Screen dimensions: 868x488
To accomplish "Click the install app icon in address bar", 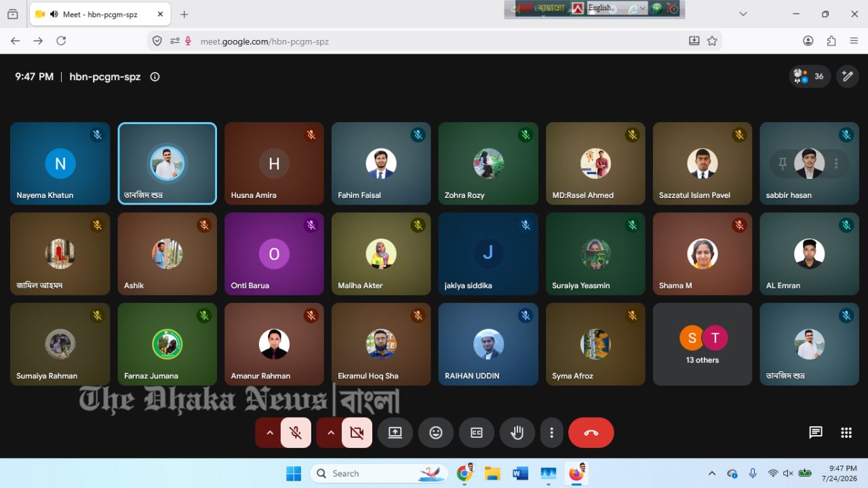I will (x=694, y=41).
